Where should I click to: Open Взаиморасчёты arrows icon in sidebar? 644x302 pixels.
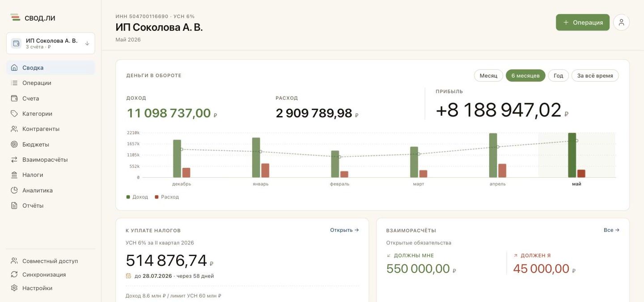pyautogui.click(x=14, y=159)
